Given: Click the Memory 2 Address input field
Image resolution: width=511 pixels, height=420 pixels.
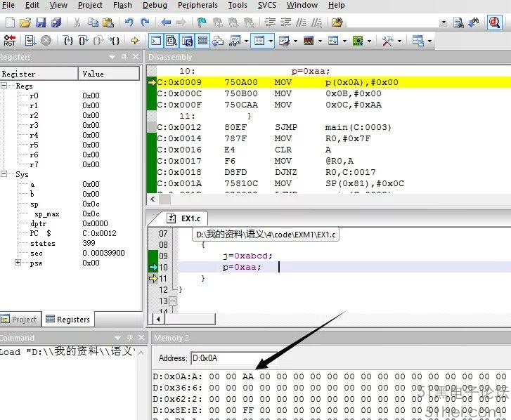Looking at the screenshot, I should tap(232, 358).
